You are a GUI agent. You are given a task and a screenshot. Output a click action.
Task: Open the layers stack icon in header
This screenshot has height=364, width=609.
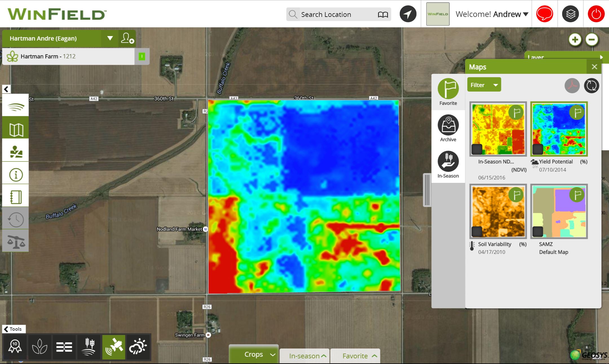(570, 14)
